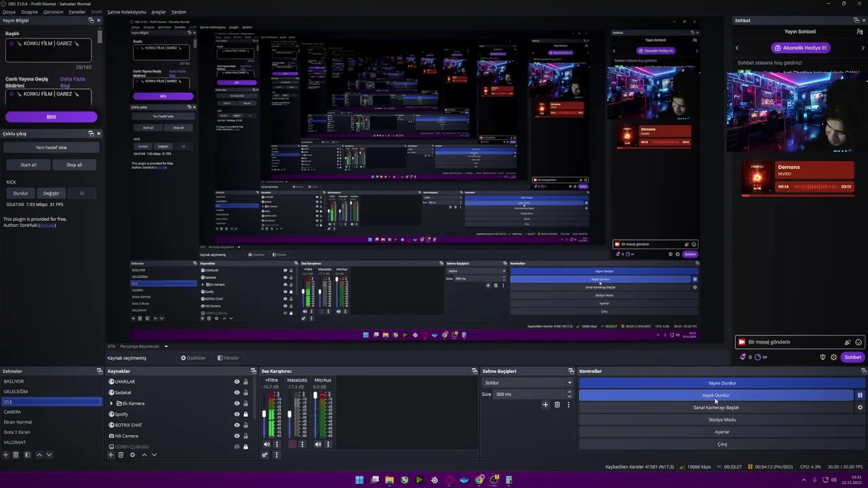Add a scene transition plus icon
The width and height of the screenshot is (868, 488).
click(545, 405)
